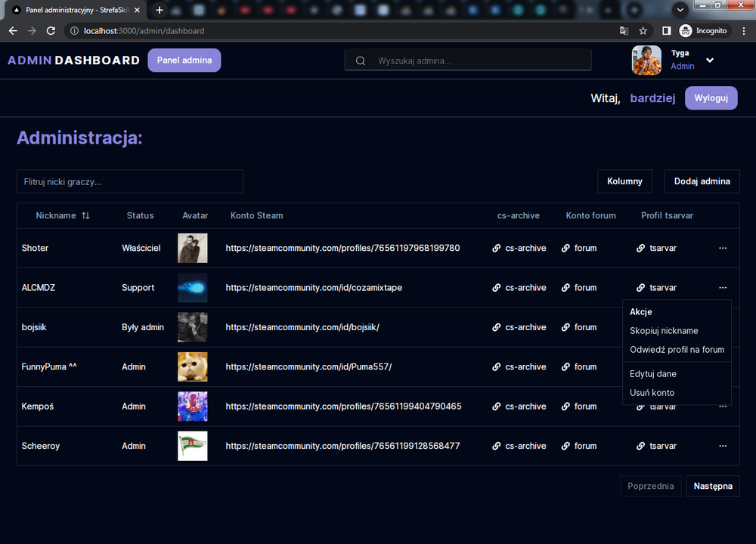Open forum link for Shoter
Viewport: 756px width, 544px height.
(x=579, y=248)
